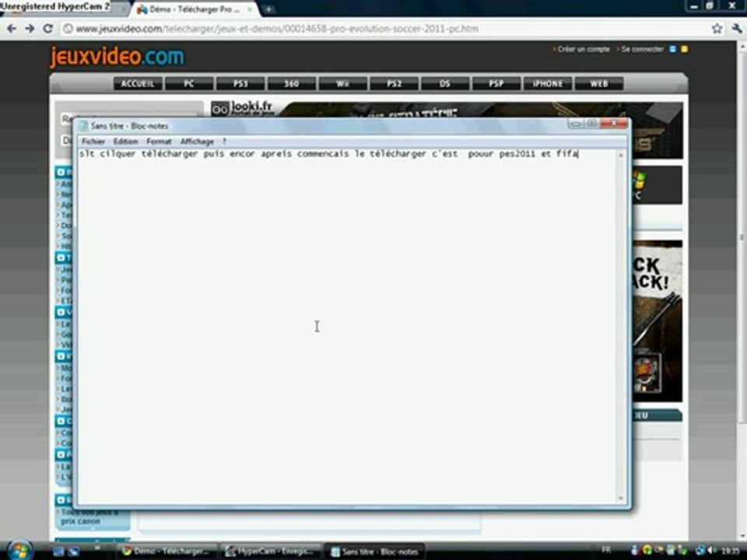
Task: Switch to Sans titre - Bloc-notes taskbar button
Action: pyautogui.click(x=375, y=551)
